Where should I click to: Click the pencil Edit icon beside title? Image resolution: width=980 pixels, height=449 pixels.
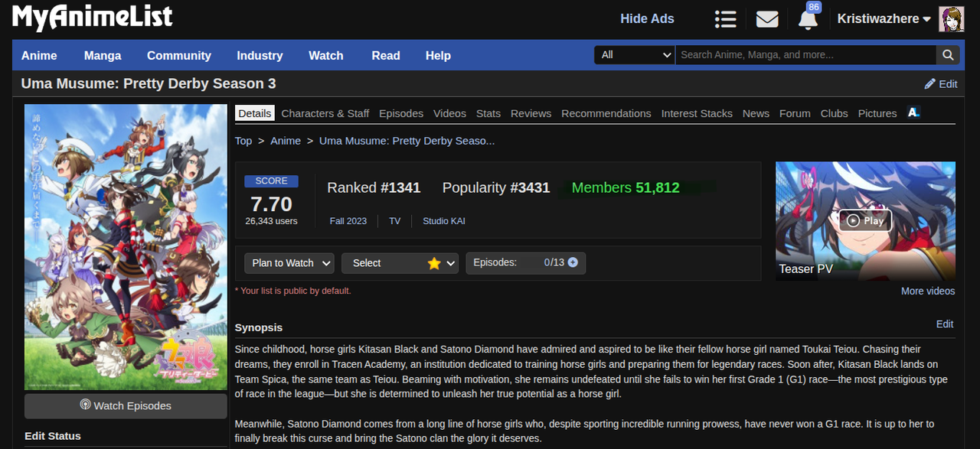(x=941, y=84)
